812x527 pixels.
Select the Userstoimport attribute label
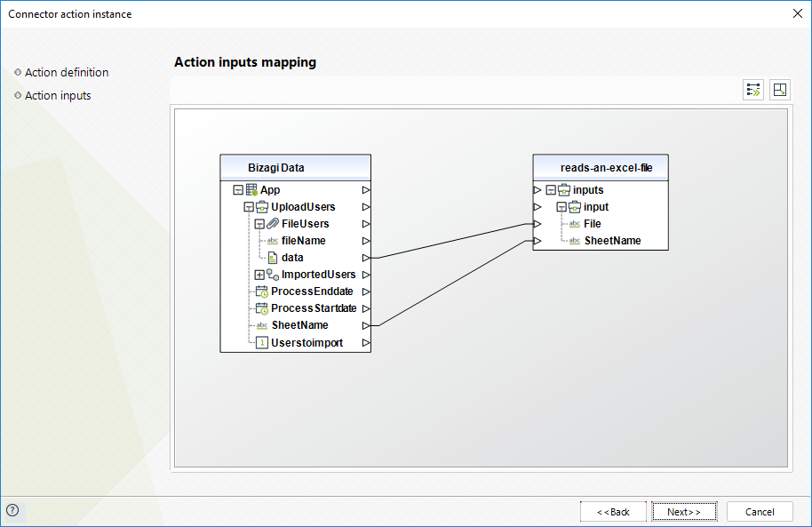(x=307, y=343)
